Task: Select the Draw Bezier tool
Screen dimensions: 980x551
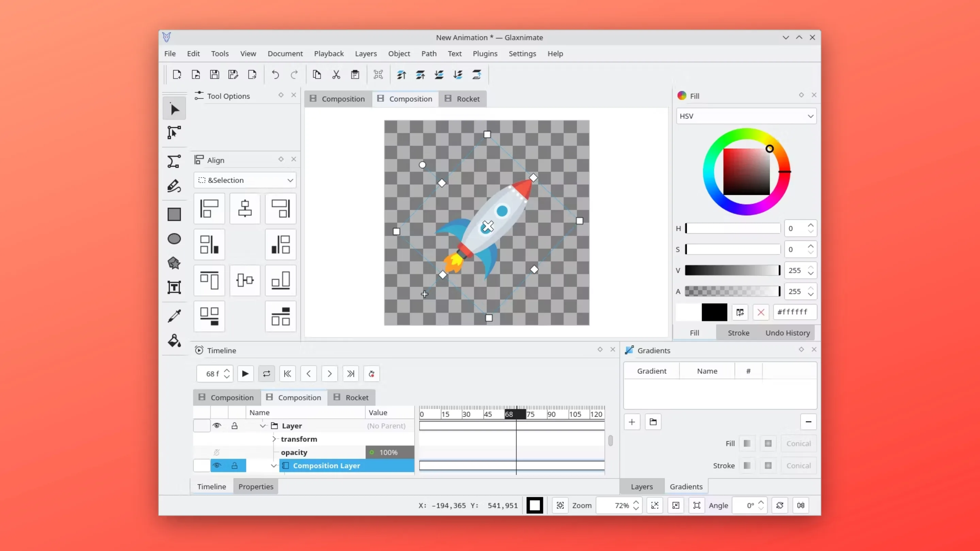Action: click(x=174, y=162)
